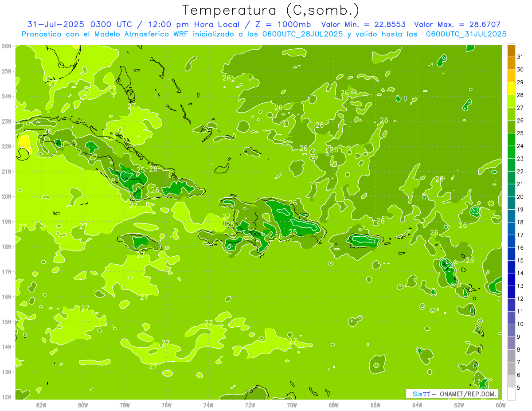Click the '22N' latitude axis label
Viewport: 532px width, 411px height.
point(6,146)
